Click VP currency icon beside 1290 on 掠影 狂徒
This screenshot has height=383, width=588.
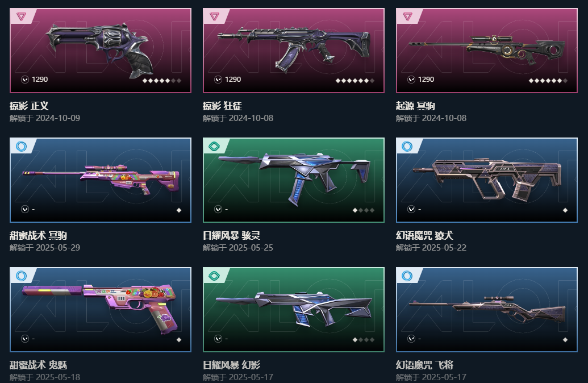pos(218,80)
